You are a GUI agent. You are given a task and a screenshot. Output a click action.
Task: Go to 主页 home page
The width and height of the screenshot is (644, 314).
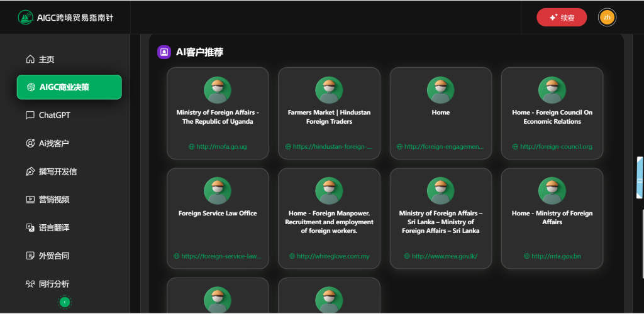47,59
